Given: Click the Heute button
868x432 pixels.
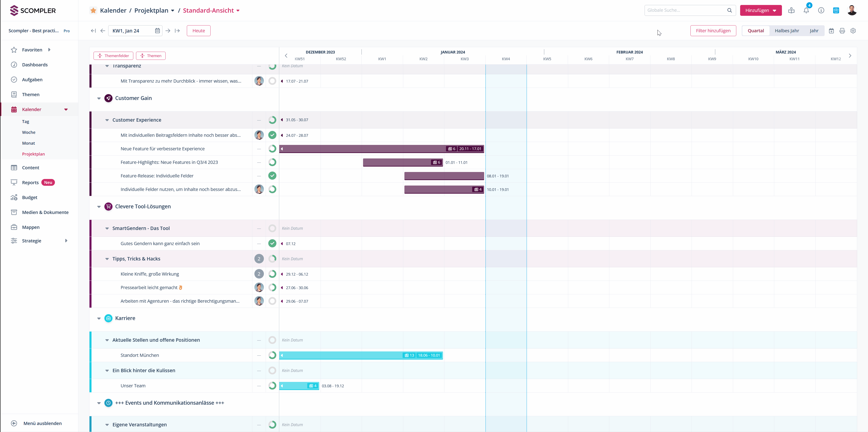Looking at the screenshot, I should point(198,31).
